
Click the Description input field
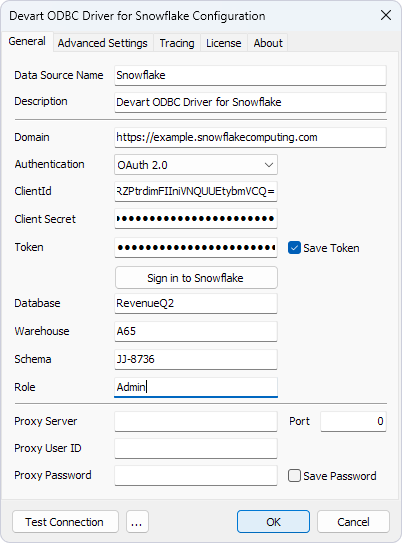[x=250, y=103]
